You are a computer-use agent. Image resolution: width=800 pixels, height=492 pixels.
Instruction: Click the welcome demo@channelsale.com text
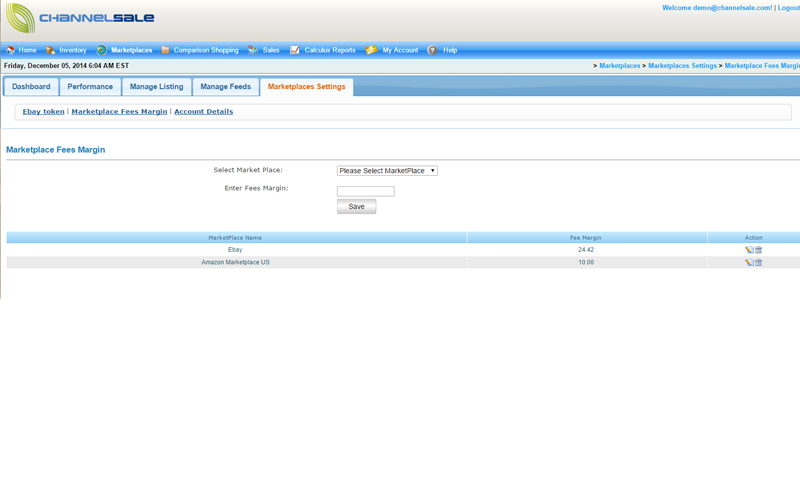pyautogui.click(x=717, y=8)
